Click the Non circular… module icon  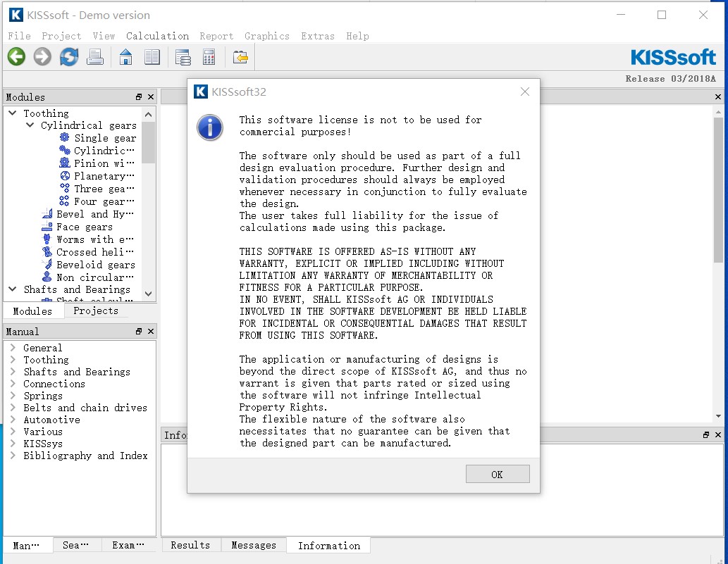point(47,277)
